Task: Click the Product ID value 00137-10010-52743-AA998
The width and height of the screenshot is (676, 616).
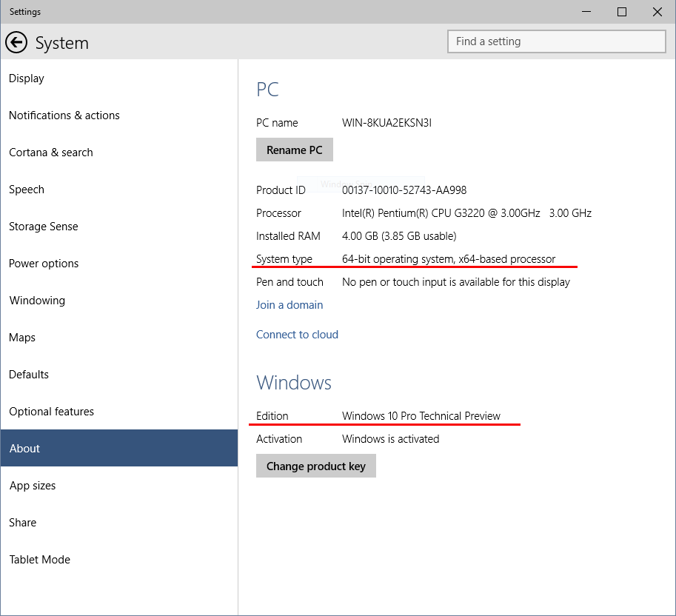Action: pyautogui.click(x=404, y=190)
